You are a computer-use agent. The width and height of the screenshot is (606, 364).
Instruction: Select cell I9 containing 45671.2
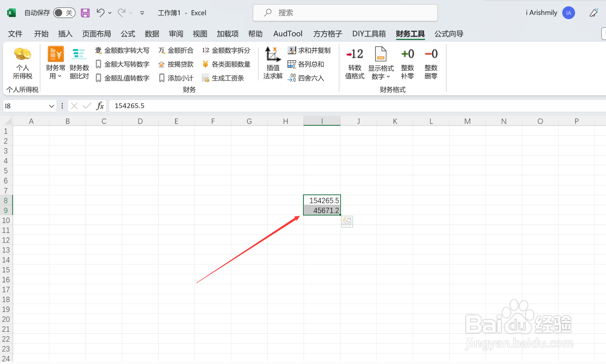[x=322, y=210]
